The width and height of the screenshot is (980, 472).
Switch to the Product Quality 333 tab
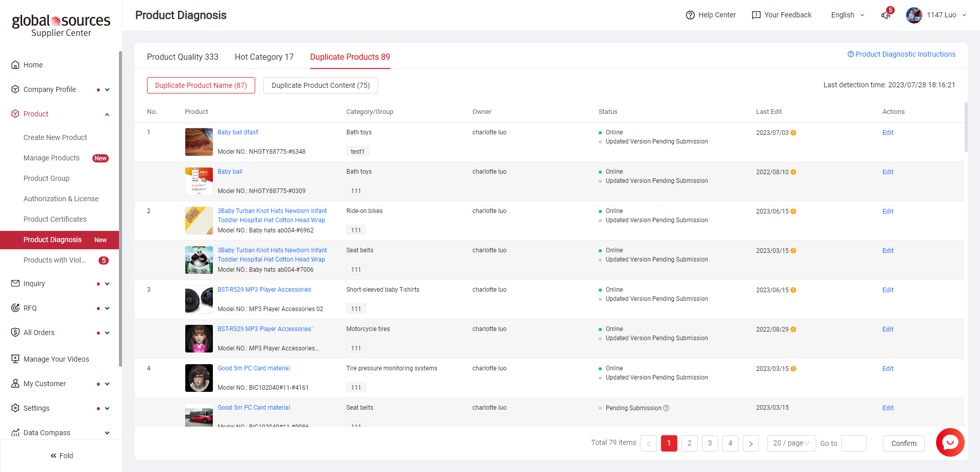[182, 57]
